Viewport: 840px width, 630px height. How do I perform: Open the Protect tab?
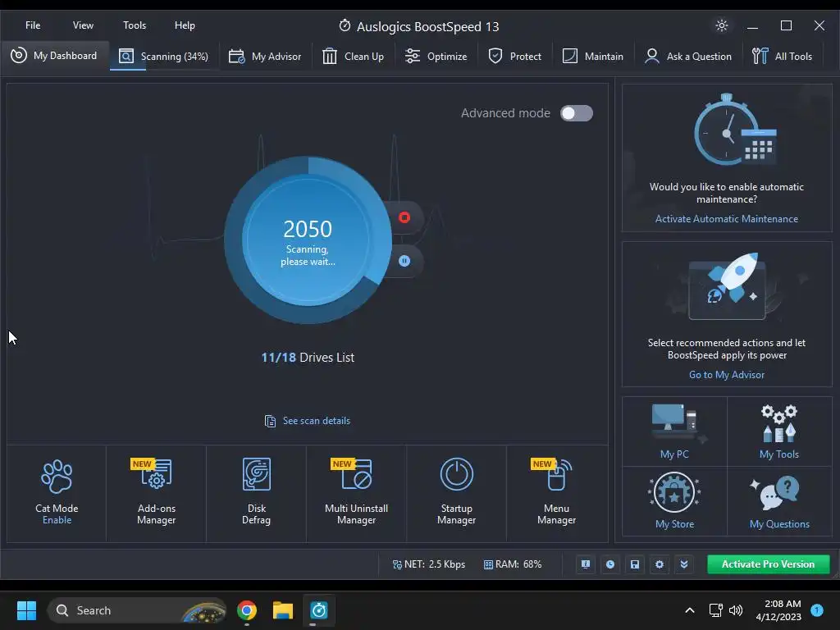coord(515,57)
